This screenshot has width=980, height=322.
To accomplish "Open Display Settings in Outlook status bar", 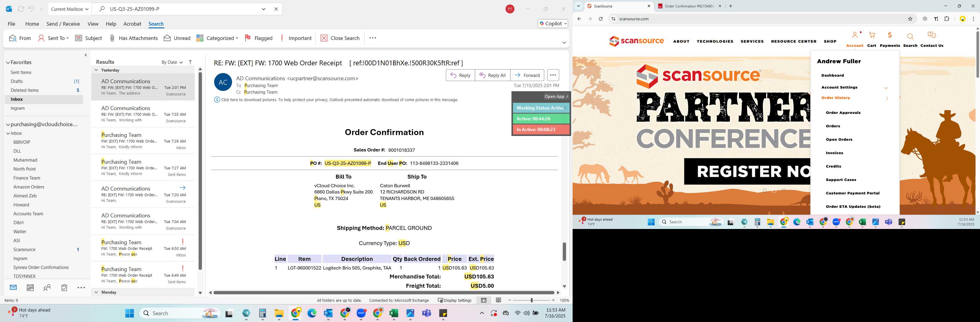I will [455, 300].
